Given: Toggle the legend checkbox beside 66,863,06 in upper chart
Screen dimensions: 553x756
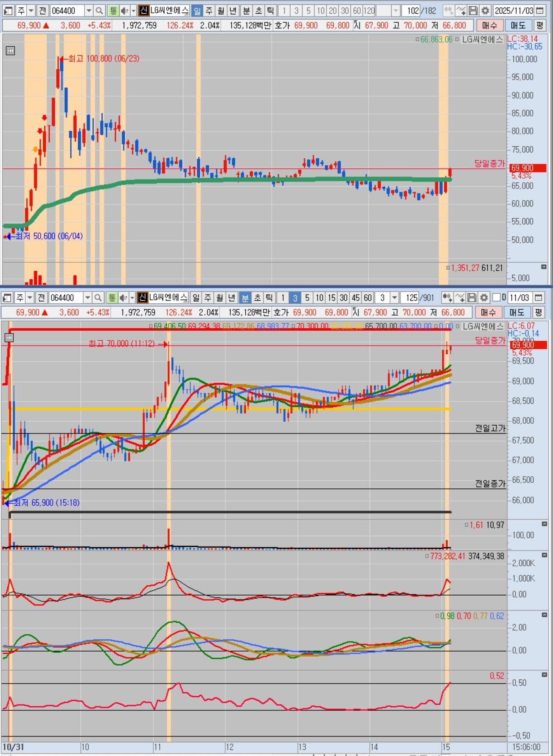Looking at the screenshot, I should [418, 39].
